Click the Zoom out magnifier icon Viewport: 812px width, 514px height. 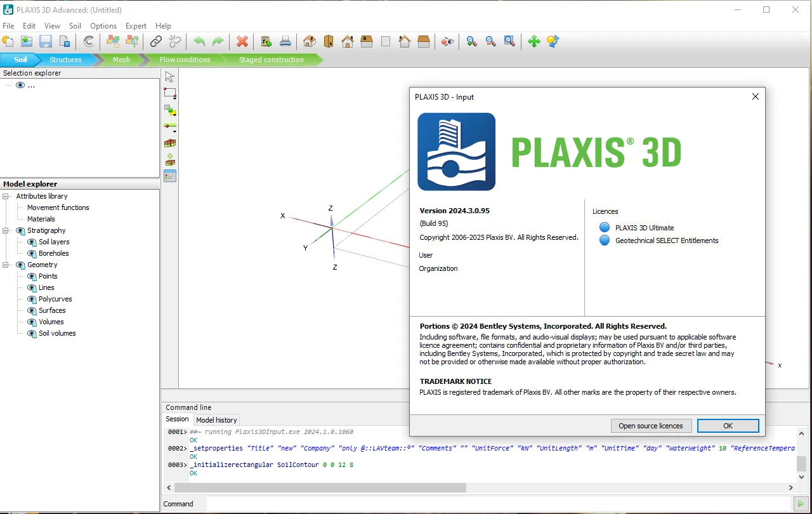(490, 41)
